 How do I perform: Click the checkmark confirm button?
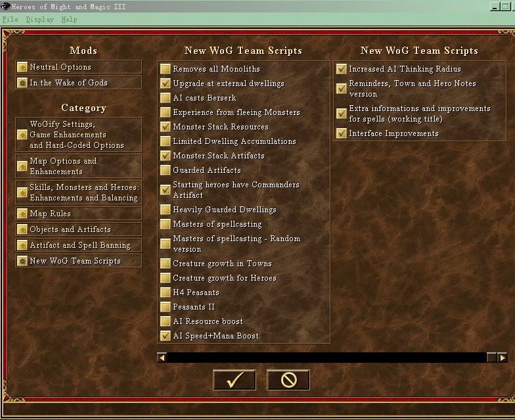tap(235, 380)
